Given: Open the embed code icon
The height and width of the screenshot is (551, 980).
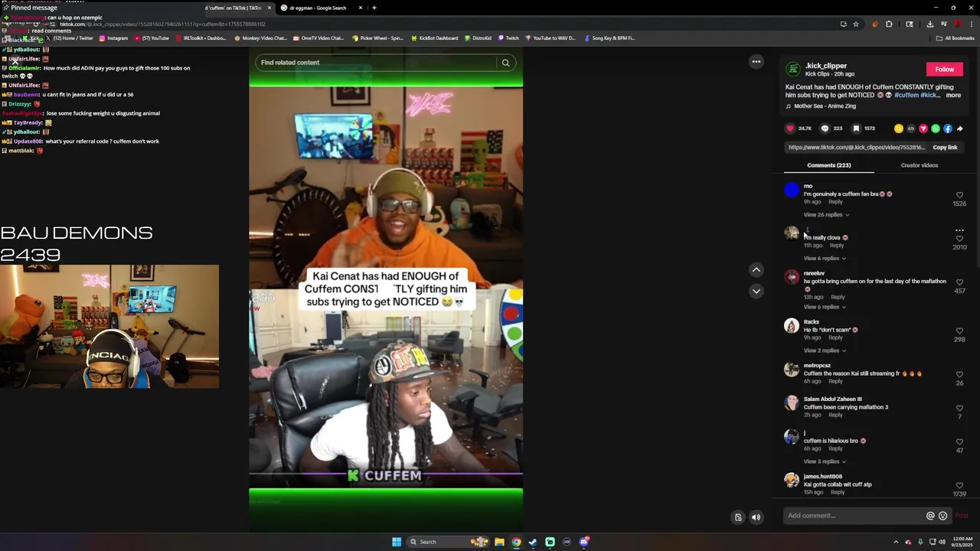Looking at the screenshot, I should [911, 129].
